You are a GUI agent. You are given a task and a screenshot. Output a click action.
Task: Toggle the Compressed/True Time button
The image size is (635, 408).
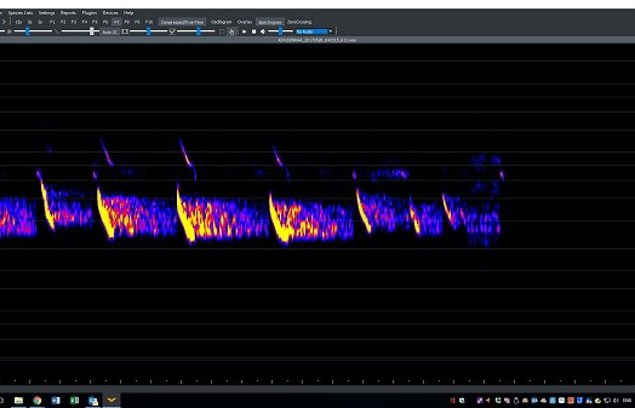[182, 21]
